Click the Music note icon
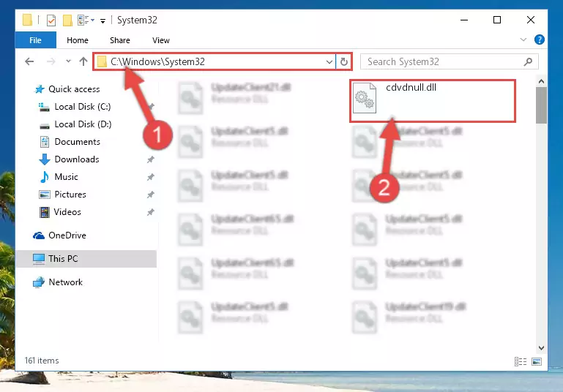Viewport: 563px width, 392px height. [45, 177]
